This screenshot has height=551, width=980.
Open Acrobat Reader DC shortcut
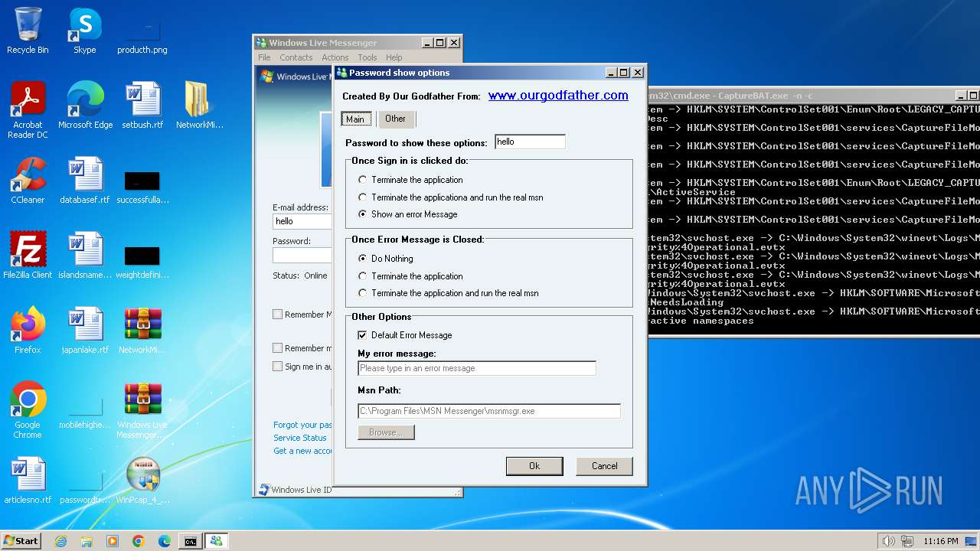[x=28, y=110]
